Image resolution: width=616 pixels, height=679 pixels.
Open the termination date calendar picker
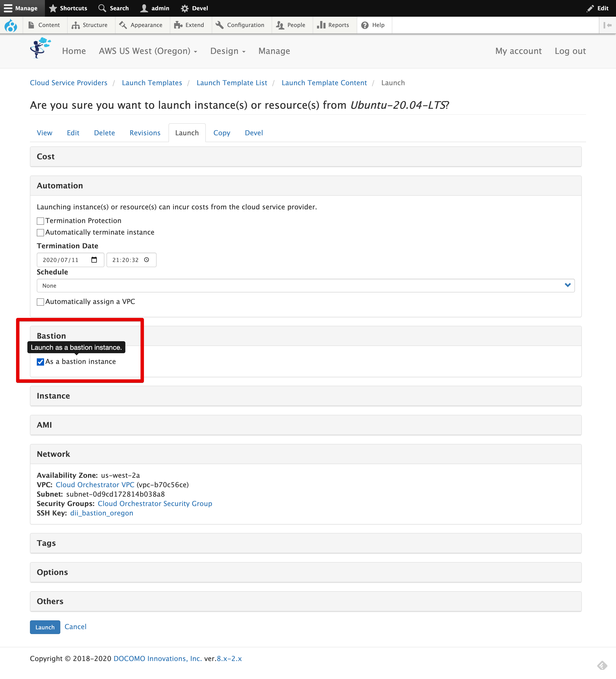tap(94, 260)
